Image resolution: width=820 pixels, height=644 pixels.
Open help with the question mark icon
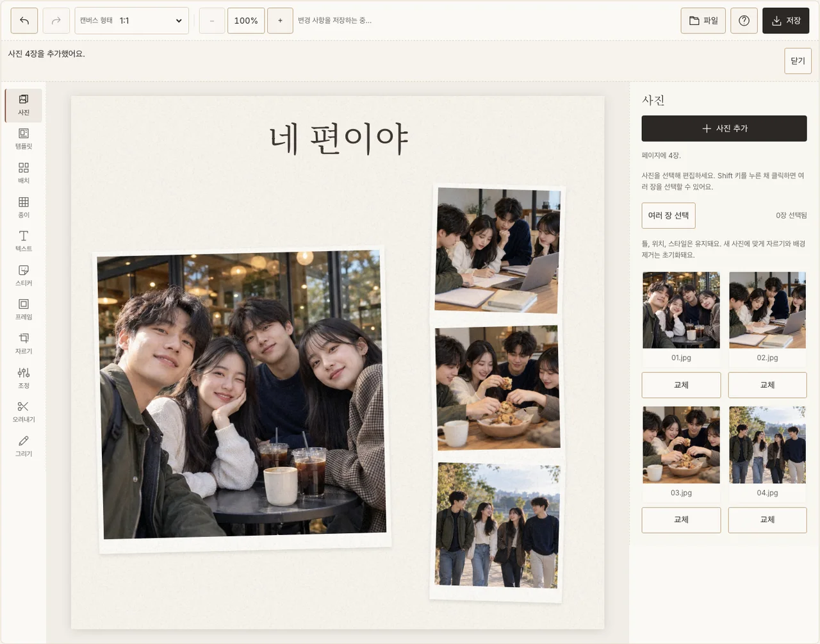point(744,21)
